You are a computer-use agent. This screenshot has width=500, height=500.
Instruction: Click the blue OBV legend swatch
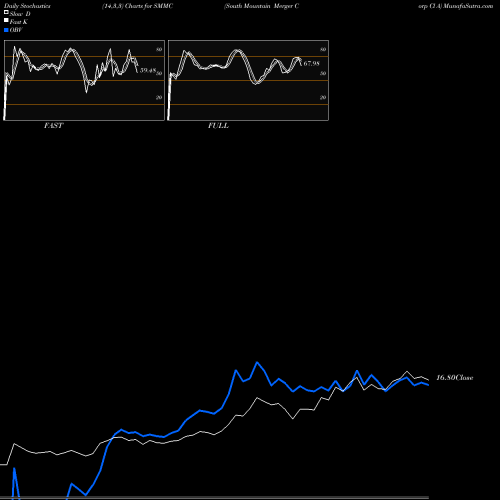coord(6,30)
